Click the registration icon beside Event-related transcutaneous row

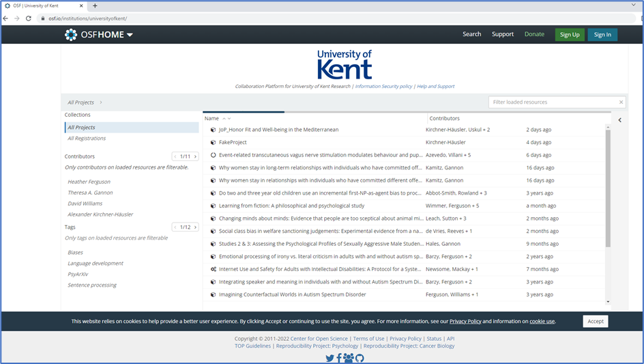coord(214,155)
